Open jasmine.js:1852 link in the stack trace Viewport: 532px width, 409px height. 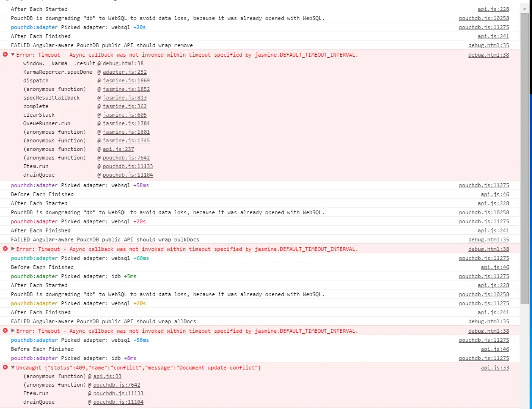pyautogui.click(x=126, y=89)
